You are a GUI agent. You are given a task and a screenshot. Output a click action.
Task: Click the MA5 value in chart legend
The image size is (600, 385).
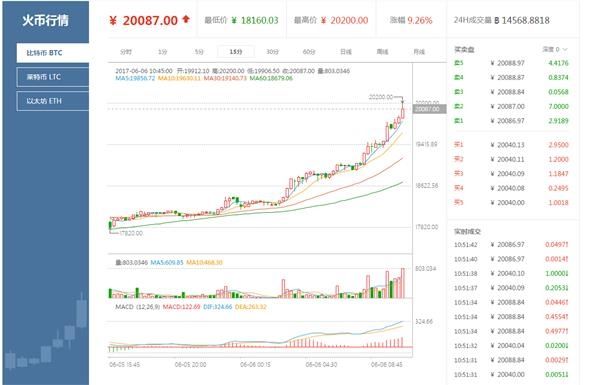(x=135, y=78)
